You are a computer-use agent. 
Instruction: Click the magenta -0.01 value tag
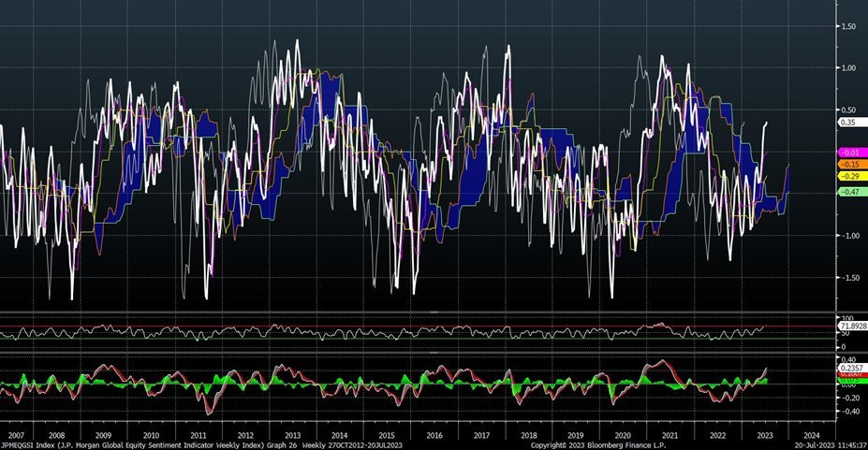[852, 152]
